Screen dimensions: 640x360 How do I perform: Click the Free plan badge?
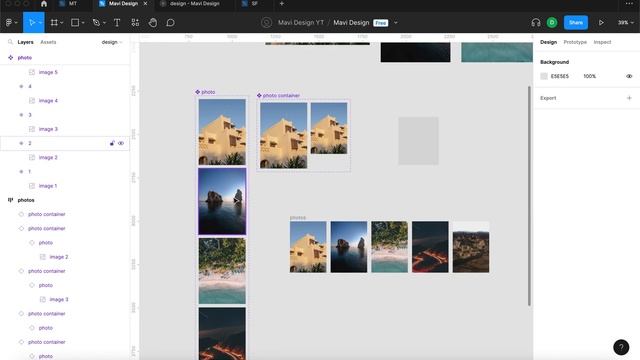pos(380,23)
